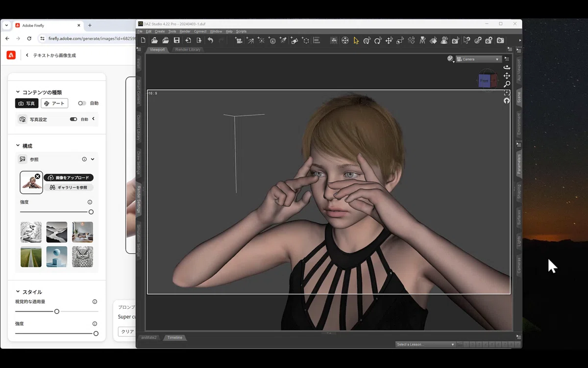The width and height of the screenshot is (588, 368).
Task: Select the owl reference thumbnail
Action: (82, 257)
